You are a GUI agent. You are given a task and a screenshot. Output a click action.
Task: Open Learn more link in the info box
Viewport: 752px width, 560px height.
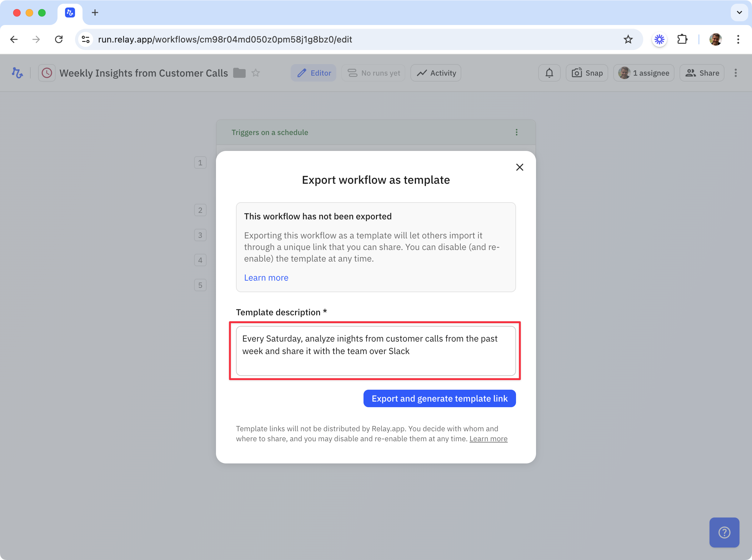point(266,277)
